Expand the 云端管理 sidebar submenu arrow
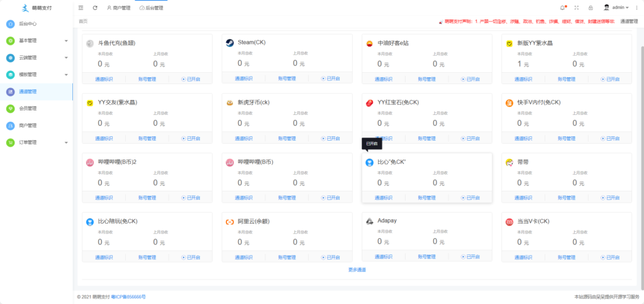This screenshot has width=644, height=304. (66, 58)
